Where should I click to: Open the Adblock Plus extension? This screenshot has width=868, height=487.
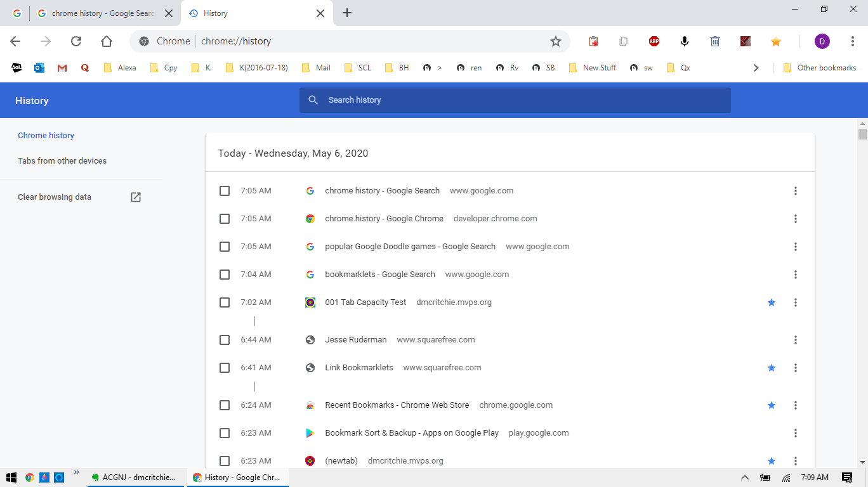coord(654,41)
